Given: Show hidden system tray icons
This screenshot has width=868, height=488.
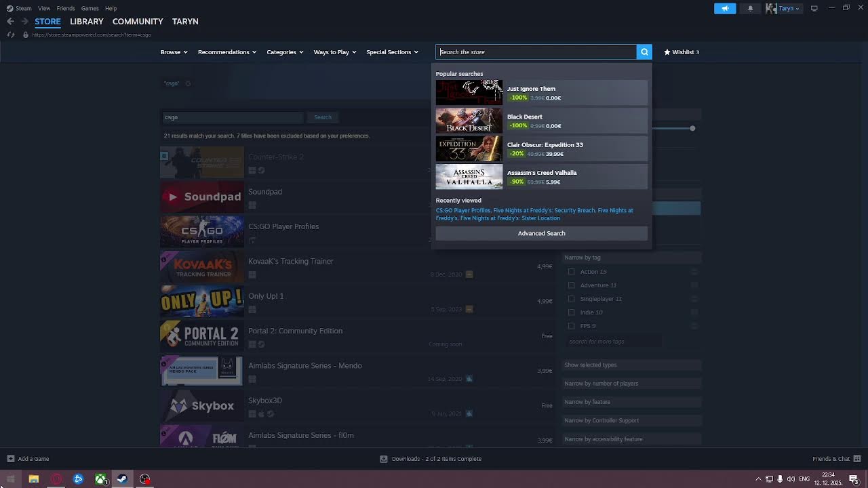Looking at the screenshot, I should [758, 479].
